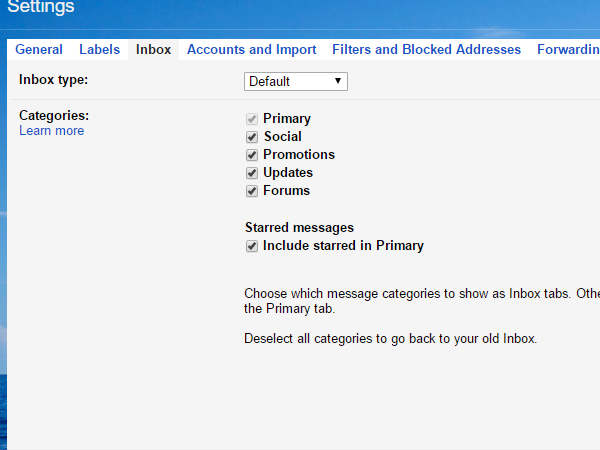Screen dimensions: 600x450
Task: Open Filters and Blocked Addresses tab
Action: [426, 49]
